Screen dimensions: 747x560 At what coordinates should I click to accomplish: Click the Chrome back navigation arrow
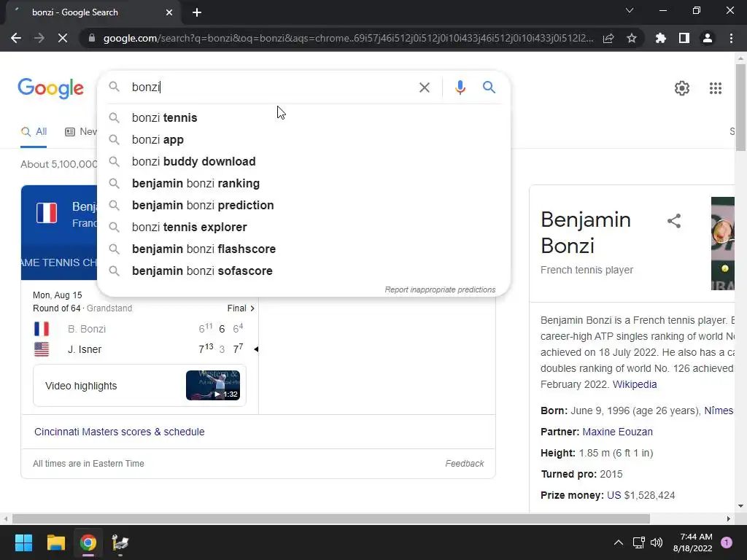(x=16, y=38)
